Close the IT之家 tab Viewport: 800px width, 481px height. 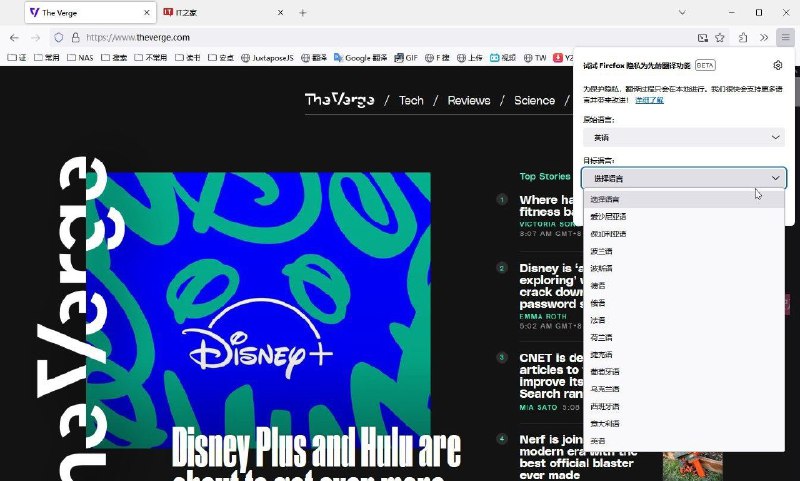(x=280, y=13)
